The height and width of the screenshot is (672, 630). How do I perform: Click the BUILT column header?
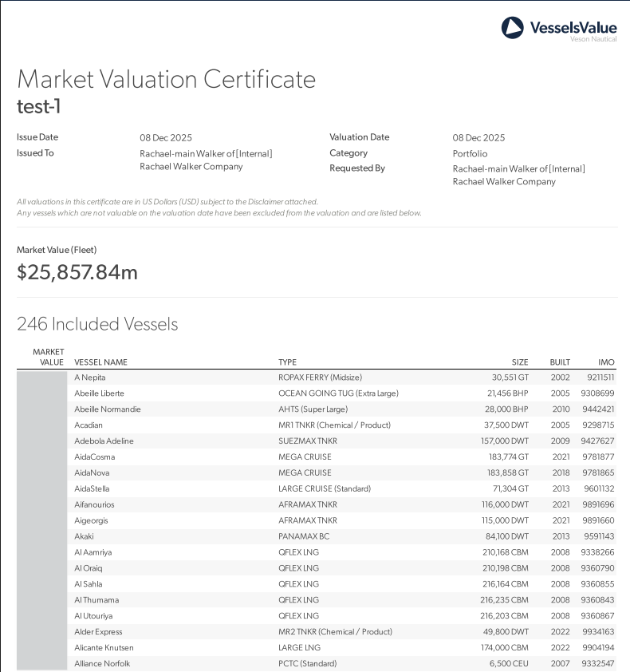pos(560,362)
